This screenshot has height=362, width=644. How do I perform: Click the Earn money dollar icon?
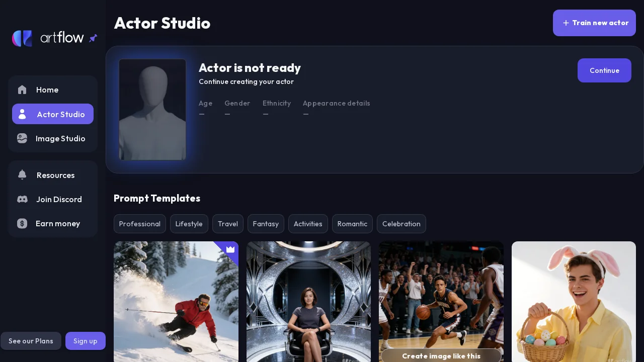click(22, 223)
